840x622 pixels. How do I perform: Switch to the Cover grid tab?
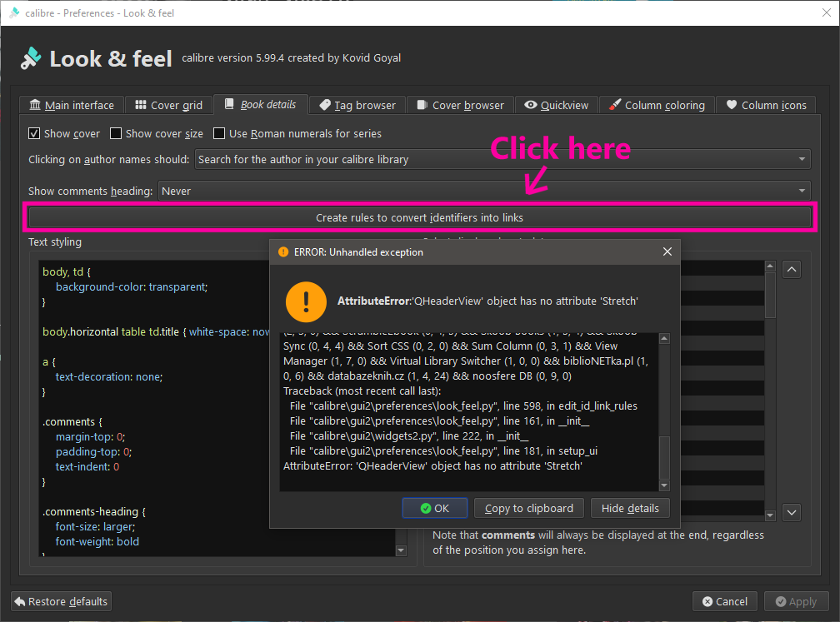pyautogui.click(x=168, y=105)
